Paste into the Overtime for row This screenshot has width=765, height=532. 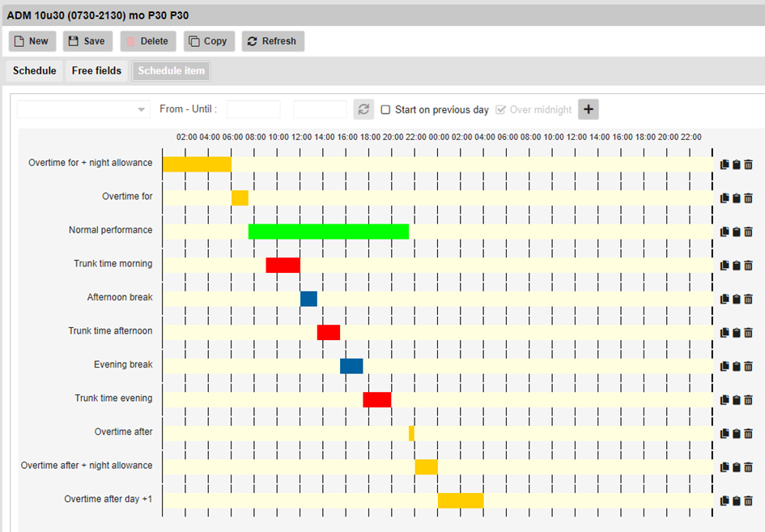tap(737, 198)
